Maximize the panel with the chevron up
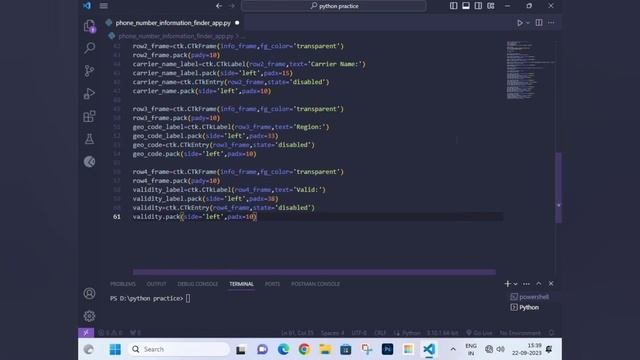This screenshot has height=360, width=640. 539,284
